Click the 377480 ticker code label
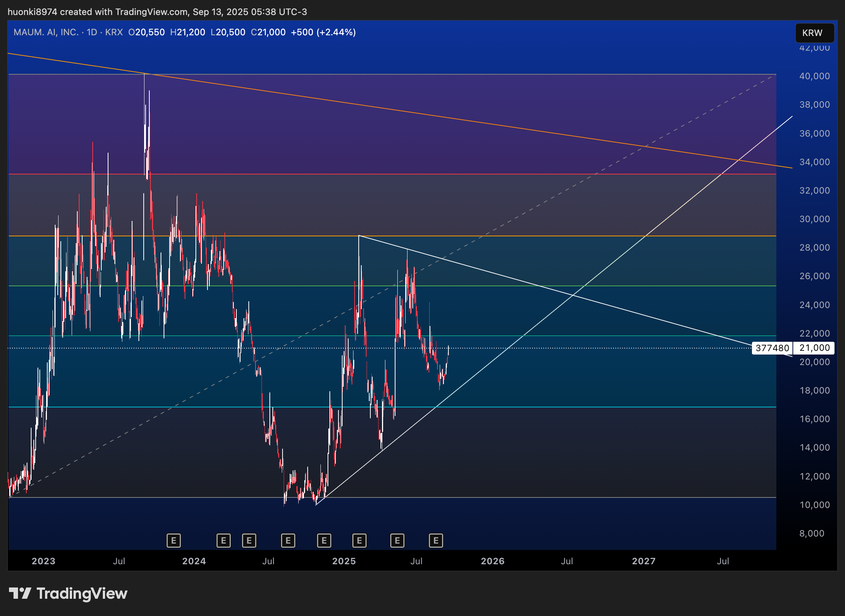The width and height of the screenshot is (845, 616). 772,348
